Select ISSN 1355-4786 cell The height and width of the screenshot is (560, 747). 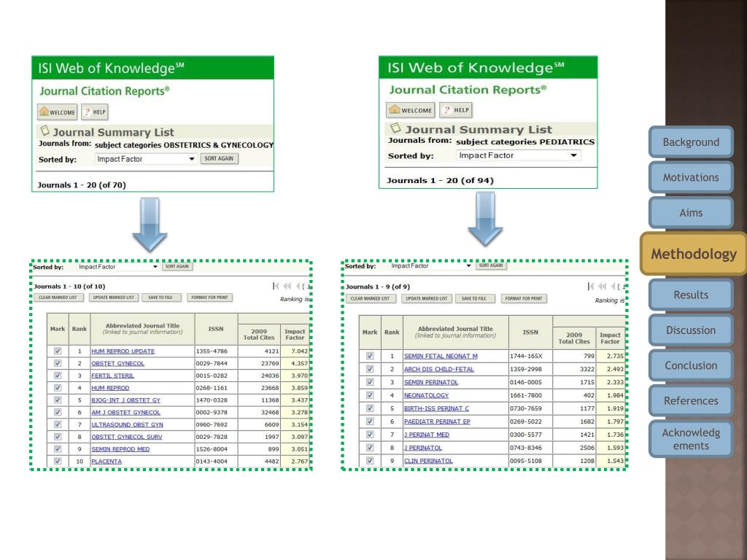[212, 351]
